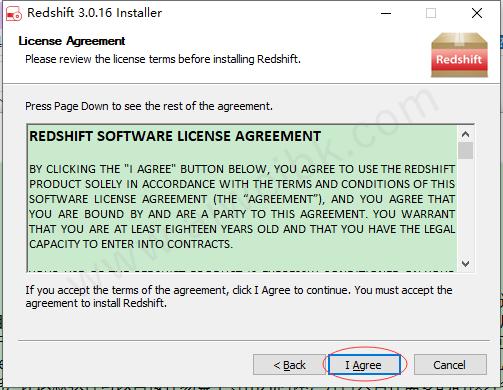The width and height of the screenshot is (503, 390).
Task: Cancel the Redshift installation
Action: point(450,365)
